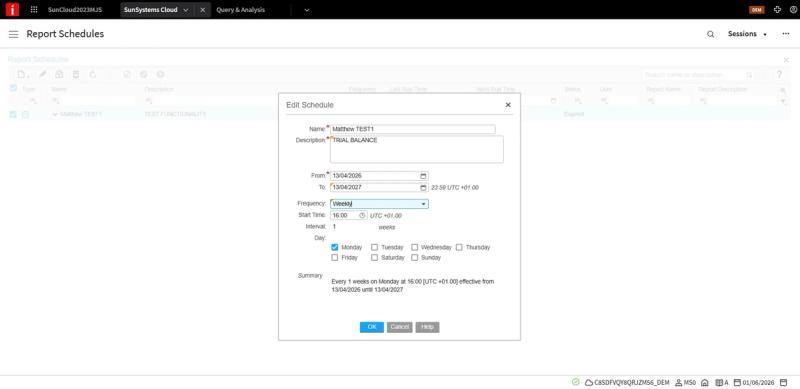This screenshot has height=389, width=800.
Task: Switch to Query & Analysis tab
Action: pyautogui.click(x=240, y=10)
